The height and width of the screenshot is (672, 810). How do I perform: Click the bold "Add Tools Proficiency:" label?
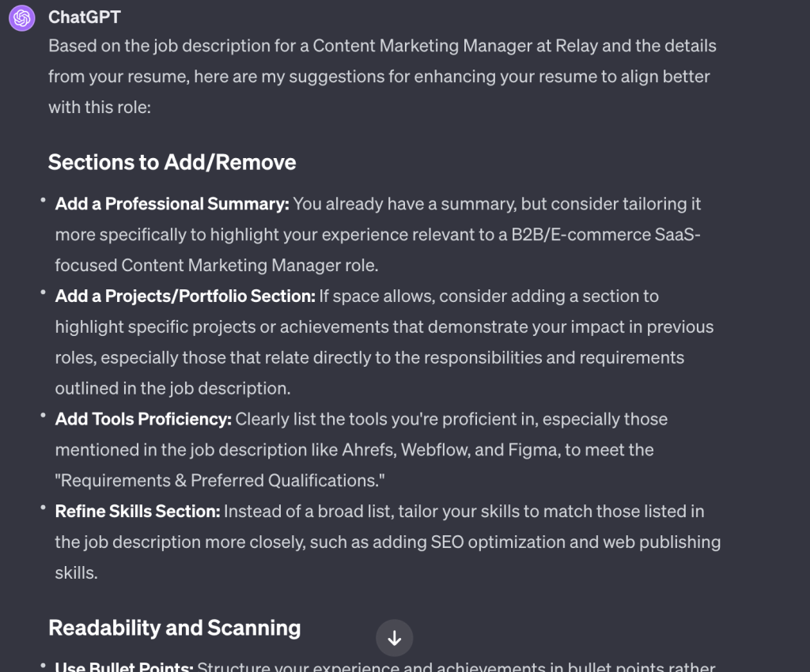tap(143, 419)
